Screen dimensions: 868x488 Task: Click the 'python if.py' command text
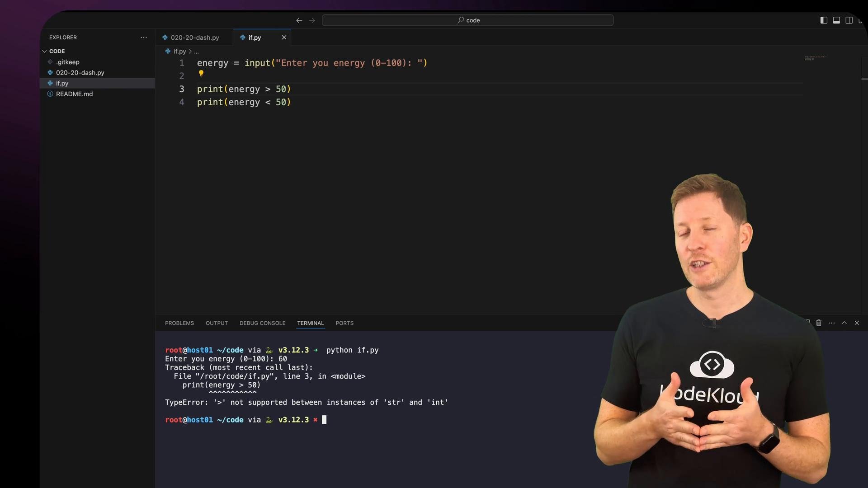[x=353, y=350]
